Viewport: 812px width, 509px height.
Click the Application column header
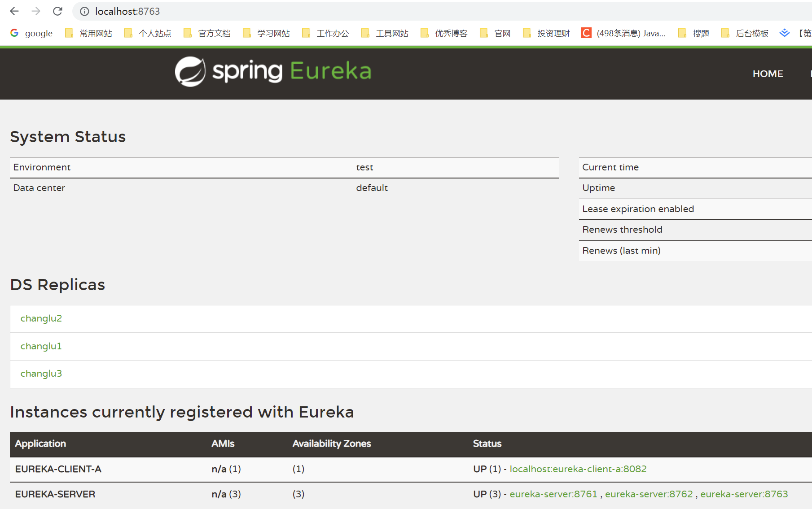[x=40, y=444]
